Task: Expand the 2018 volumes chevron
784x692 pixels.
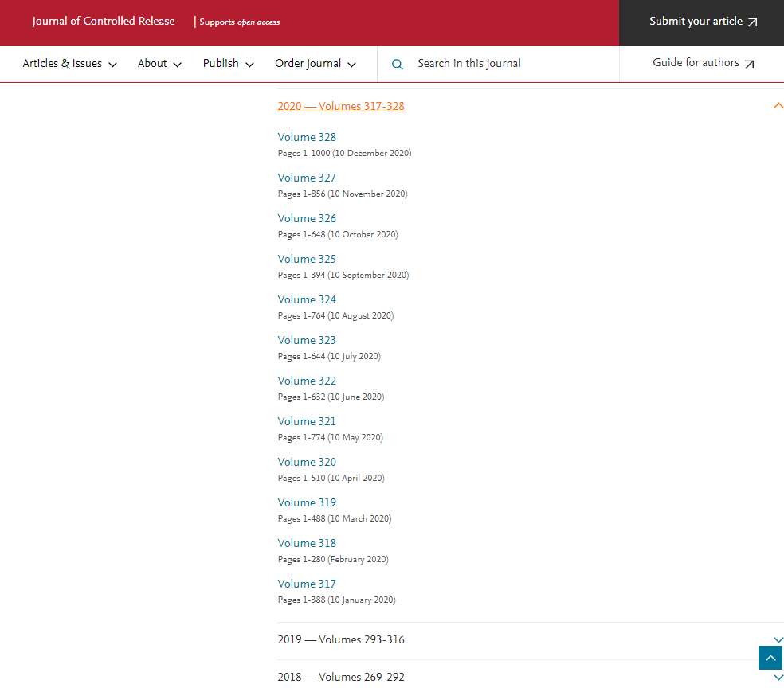Action: pyautogui.click(x=778, y=678)
